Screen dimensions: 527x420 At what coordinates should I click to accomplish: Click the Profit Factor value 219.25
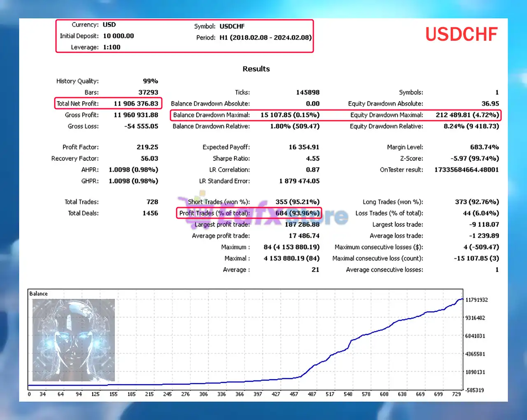(147, 147)
